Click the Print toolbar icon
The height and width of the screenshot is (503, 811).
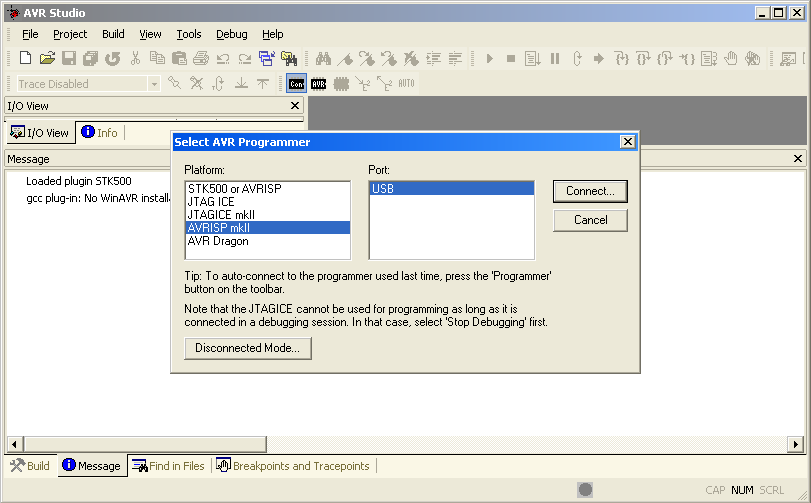click(201, 58)
